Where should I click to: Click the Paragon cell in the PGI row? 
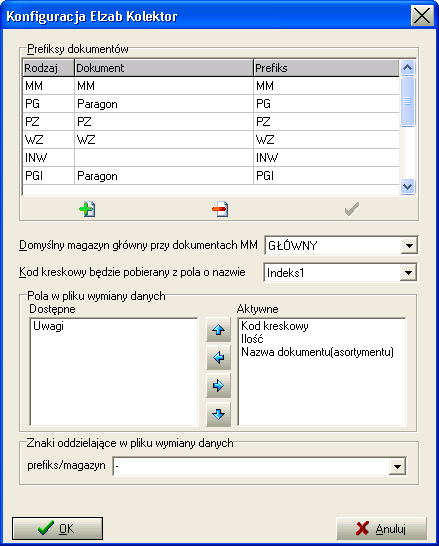[x=164, y=176]
